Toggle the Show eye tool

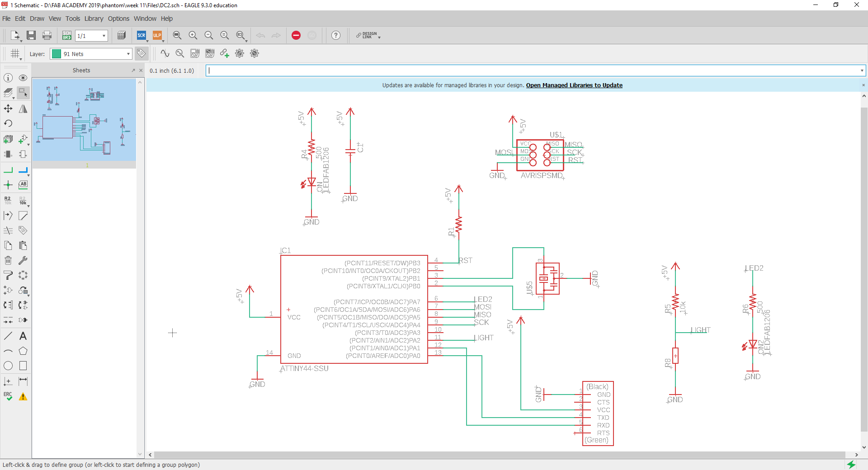(23, 78)
